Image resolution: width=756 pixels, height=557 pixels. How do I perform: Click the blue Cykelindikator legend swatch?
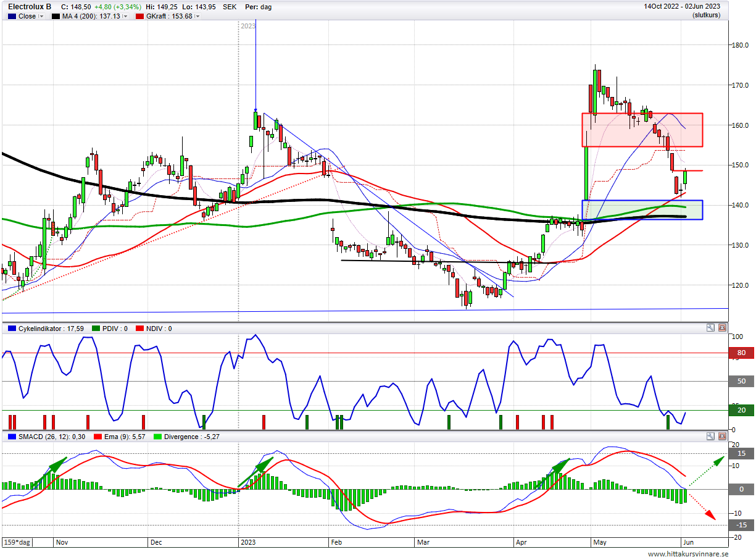(x=12, y=329)
